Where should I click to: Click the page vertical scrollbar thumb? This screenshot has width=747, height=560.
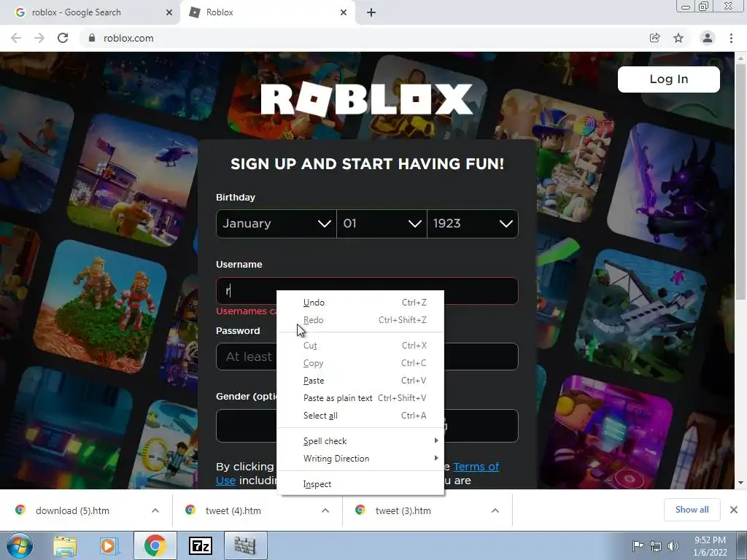click(740, 181)
